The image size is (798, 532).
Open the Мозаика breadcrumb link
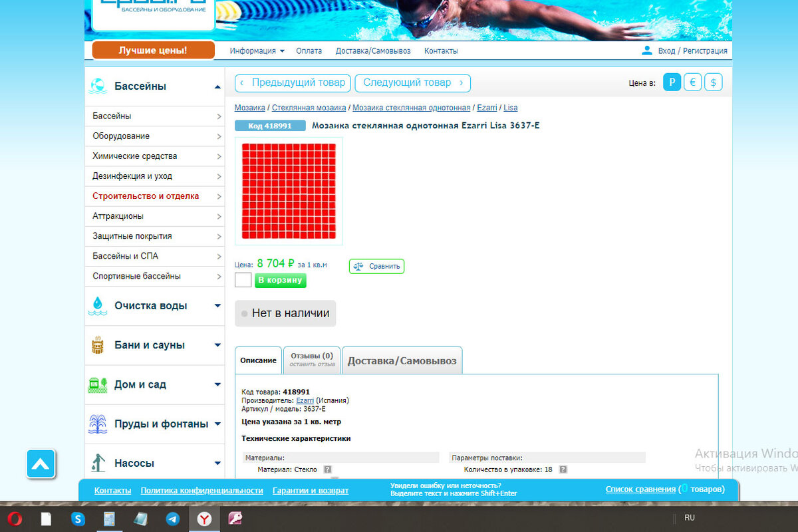coord(249,108)
